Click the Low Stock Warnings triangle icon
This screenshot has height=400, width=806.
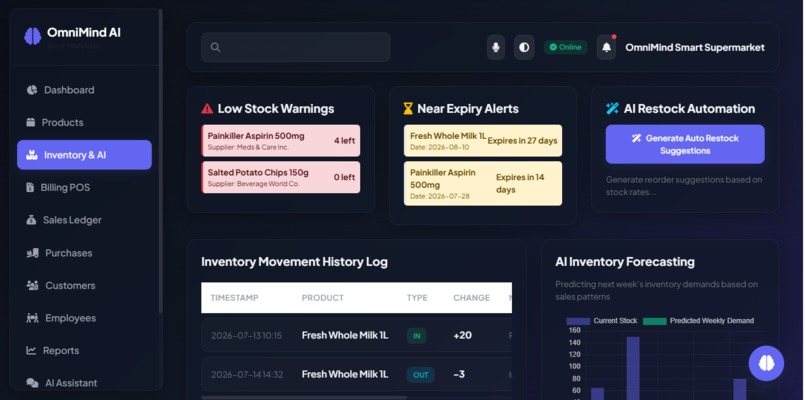click(207, 108)
